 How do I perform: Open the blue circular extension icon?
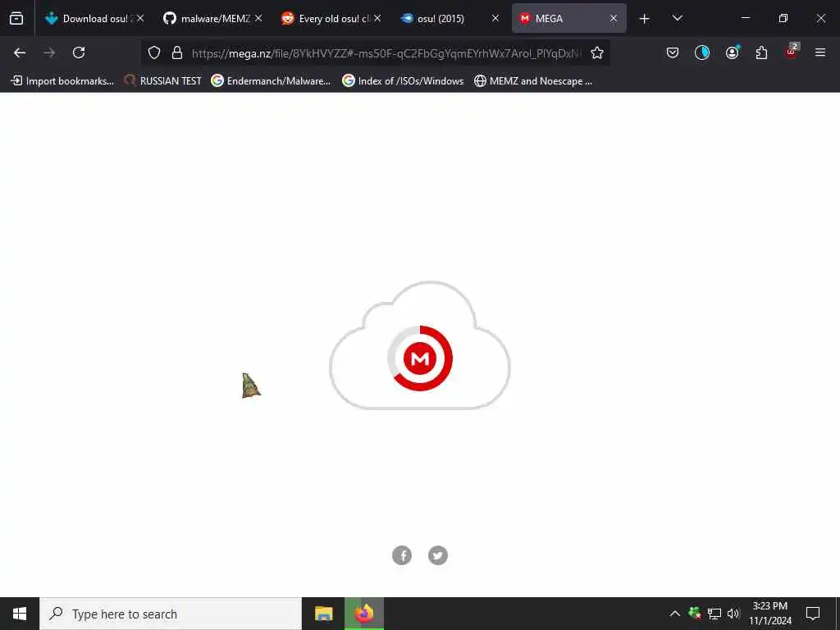coord(702,52)
